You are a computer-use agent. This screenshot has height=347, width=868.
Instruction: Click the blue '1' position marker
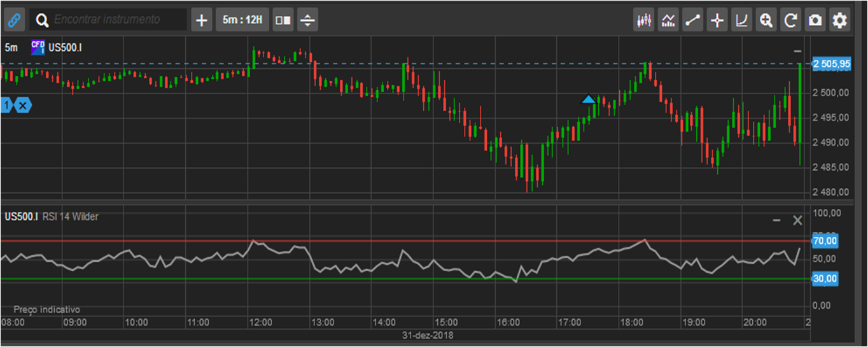pyautogui.click(x=6, y=105)
